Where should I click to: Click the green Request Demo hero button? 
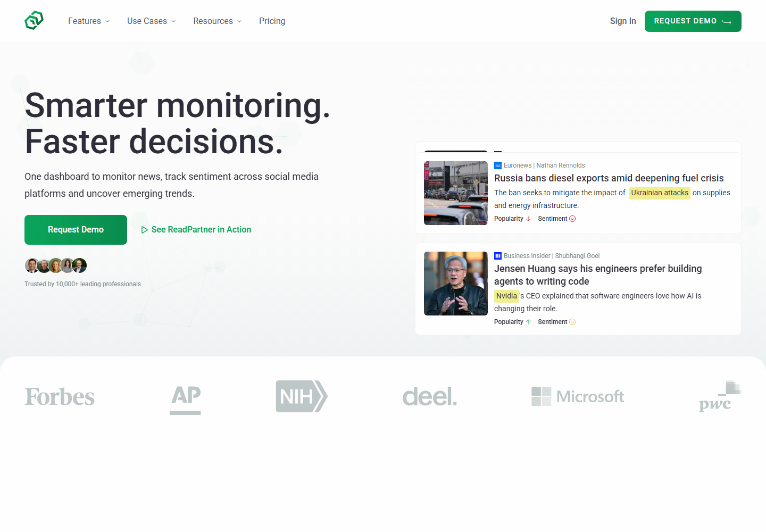pyautogui.click(x=76, y=230)
